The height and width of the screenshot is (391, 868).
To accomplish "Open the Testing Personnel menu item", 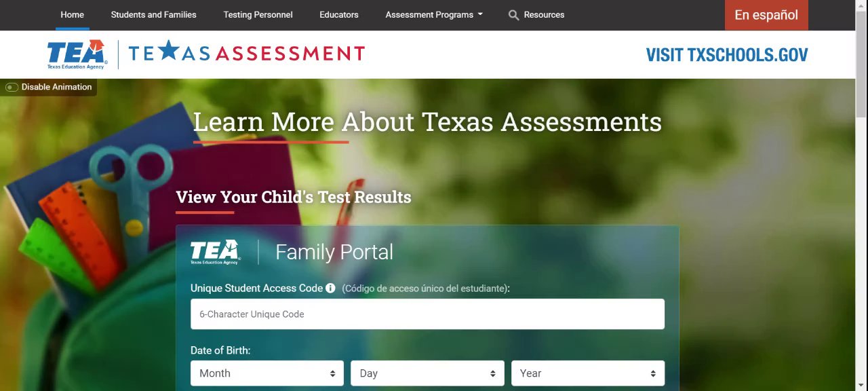I will 258,15.
